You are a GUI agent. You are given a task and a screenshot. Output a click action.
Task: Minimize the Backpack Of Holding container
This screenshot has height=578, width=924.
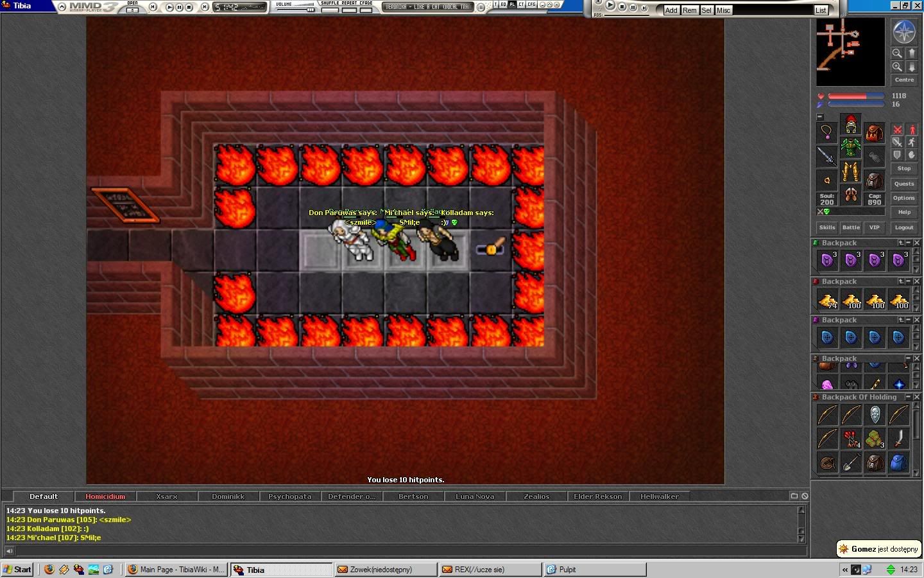point(909,397)
